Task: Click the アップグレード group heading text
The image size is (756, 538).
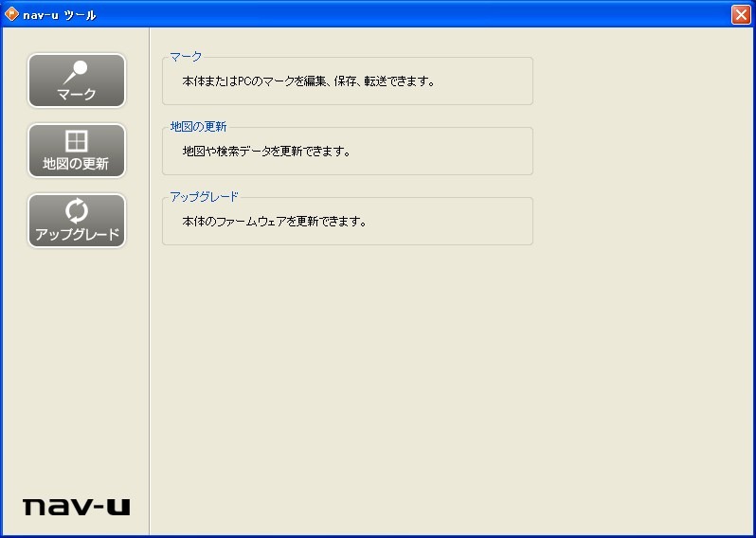Action: pos(205,197)
